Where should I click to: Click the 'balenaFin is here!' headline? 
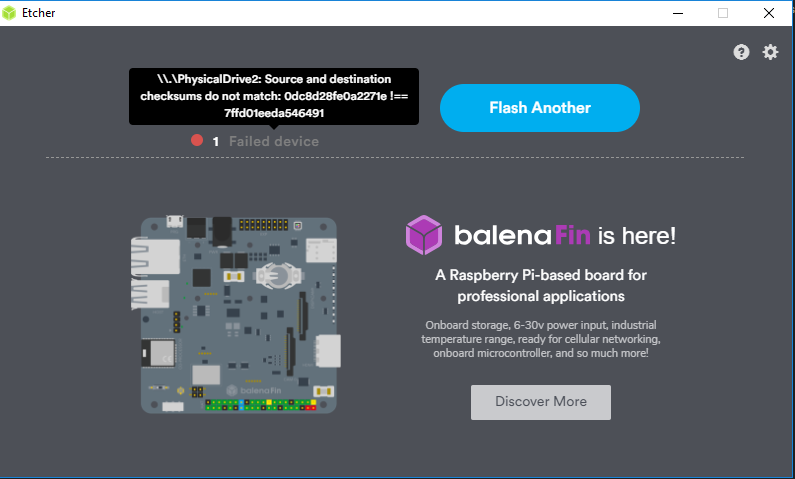pos(564,236)
